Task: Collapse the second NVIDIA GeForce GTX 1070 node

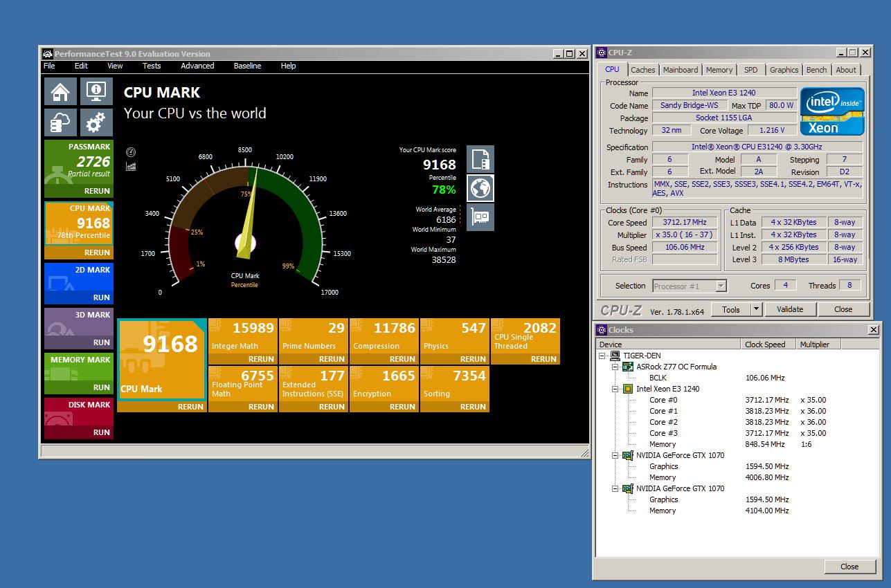Action: coord(615,488)
